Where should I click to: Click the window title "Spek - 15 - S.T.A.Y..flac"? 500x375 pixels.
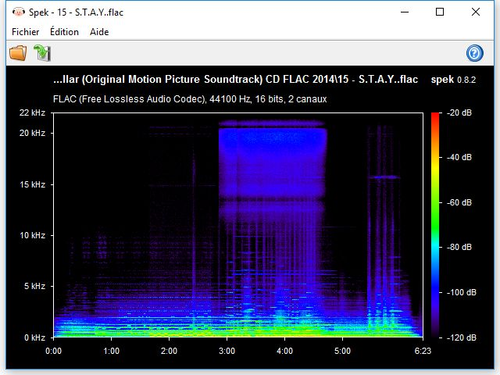[x=76, y=12]
